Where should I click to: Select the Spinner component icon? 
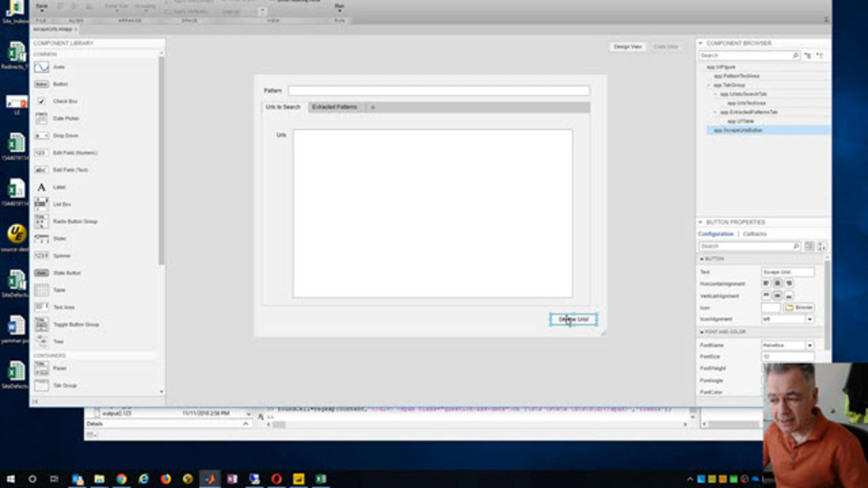point(41,256)
